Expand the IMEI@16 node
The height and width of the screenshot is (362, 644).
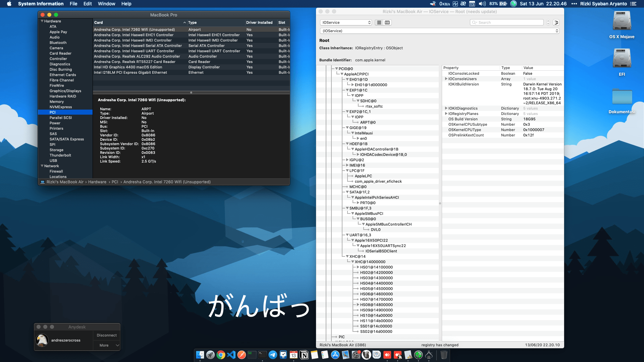click(x=347, y=165)
